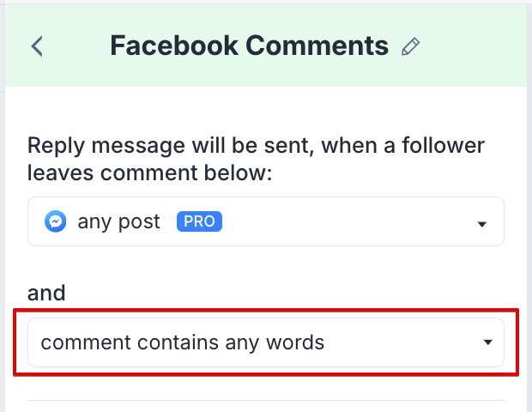The height and width of the screenshot is (412, 532).
Task: Click the 'any post' option text
Action: click(x=118, y=222)
